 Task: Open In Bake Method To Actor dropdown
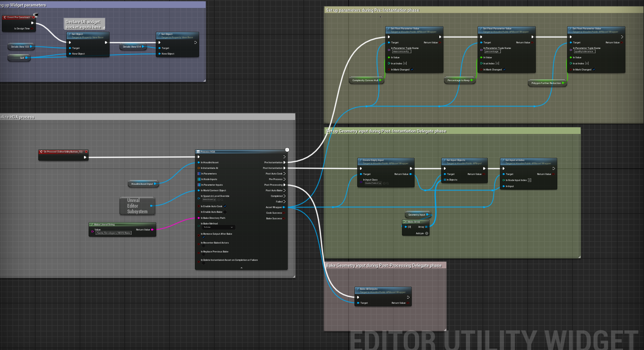pos(219,227)
